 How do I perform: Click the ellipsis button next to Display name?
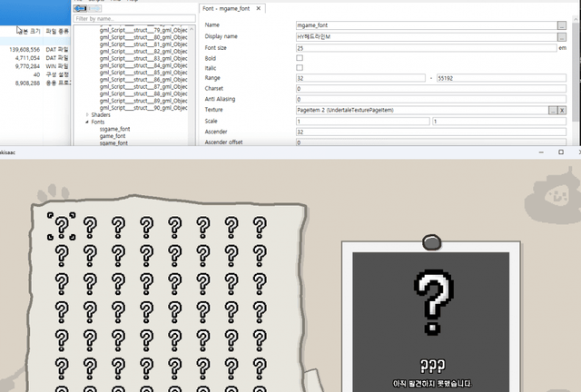[x=562, y=35]
